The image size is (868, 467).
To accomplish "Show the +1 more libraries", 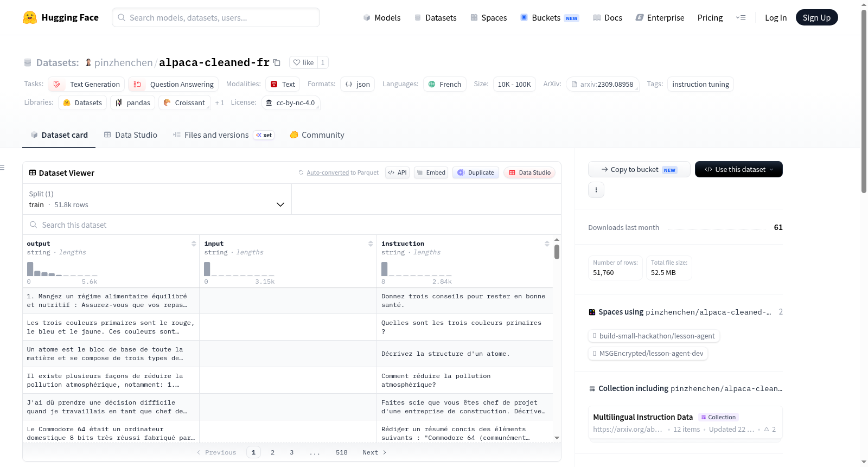I will [219, 103].
